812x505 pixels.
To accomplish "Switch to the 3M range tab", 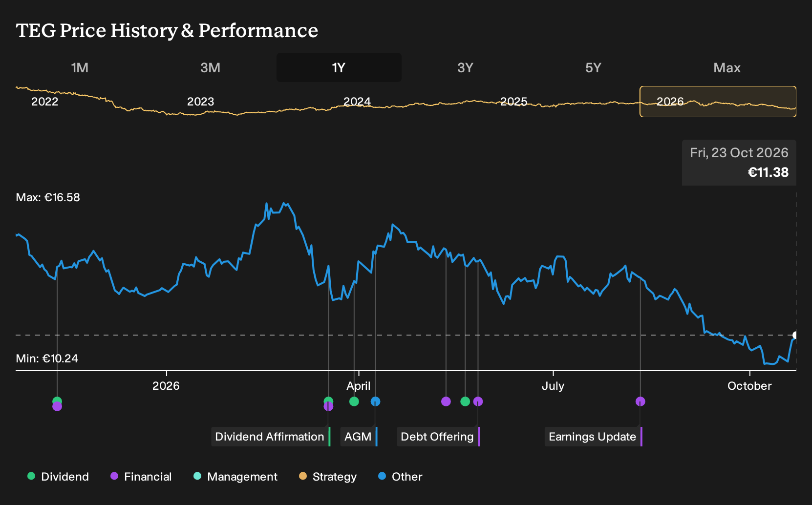I will tap(211, 67).
